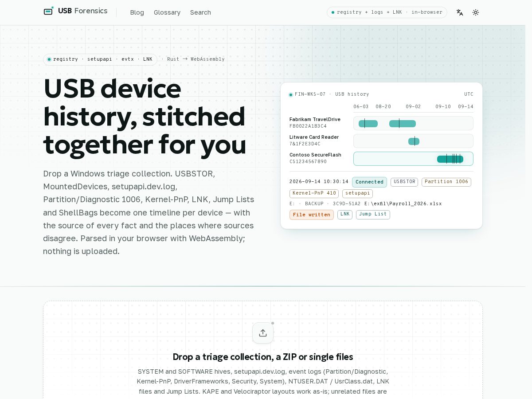
Task: Click the 'registry + logs + LNK · in-browser' pill
Action: click(387, 12)
